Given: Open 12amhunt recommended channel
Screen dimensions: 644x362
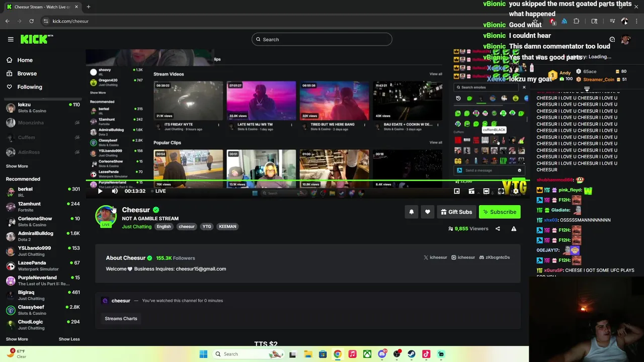Looking at the screenshot, I should (43, 207).
